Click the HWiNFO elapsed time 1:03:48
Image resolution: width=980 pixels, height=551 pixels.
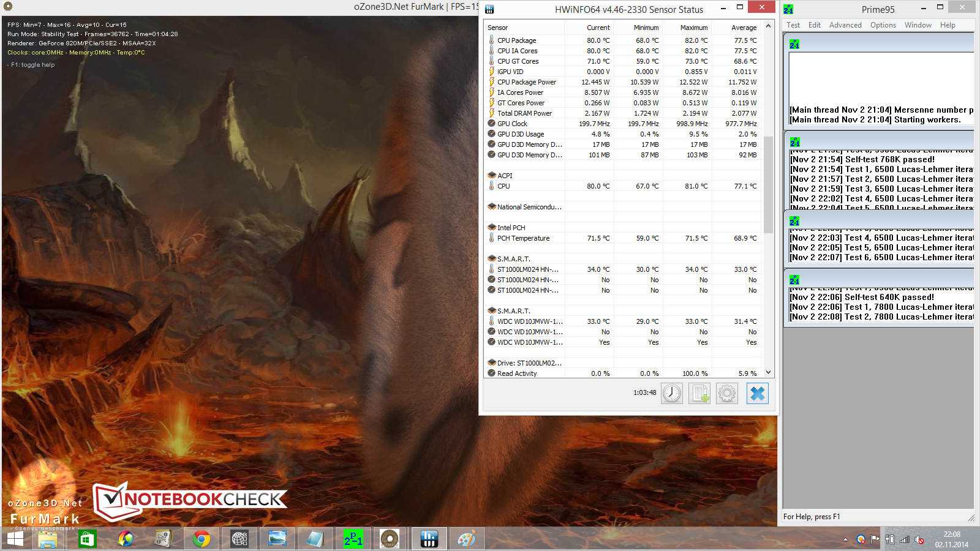tap(644, 392)
